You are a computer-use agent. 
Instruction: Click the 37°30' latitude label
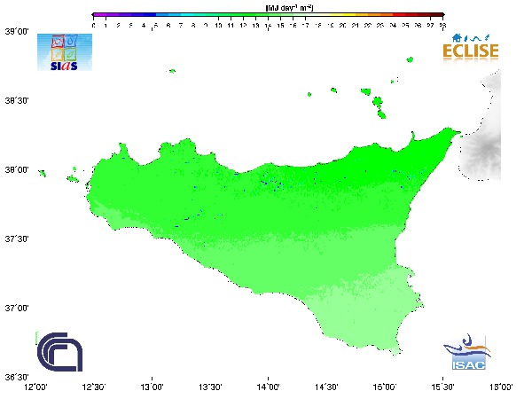[17, 239]
